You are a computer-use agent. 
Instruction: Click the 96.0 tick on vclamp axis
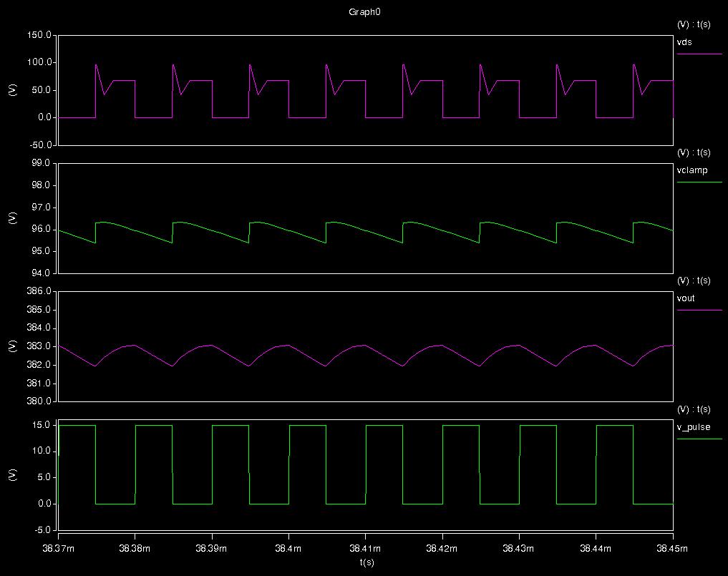tap(42, 229)
